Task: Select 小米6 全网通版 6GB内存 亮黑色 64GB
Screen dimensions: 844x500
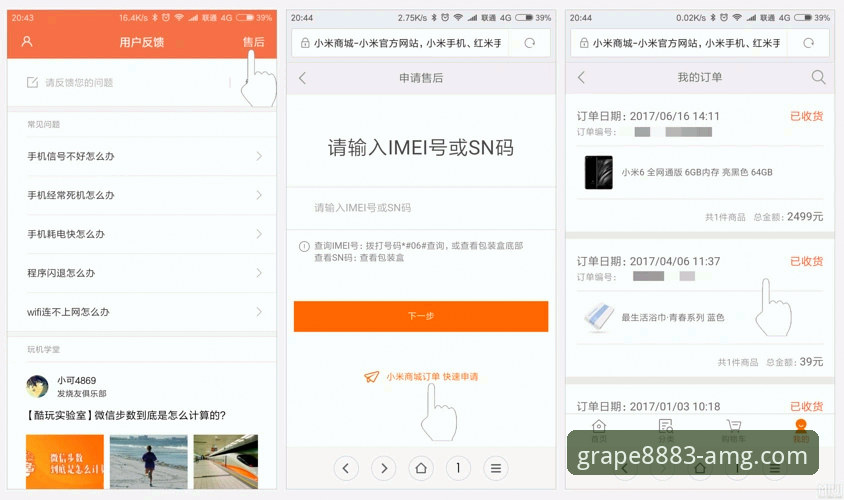Action: pyautogui.click(x=697, y=172)
